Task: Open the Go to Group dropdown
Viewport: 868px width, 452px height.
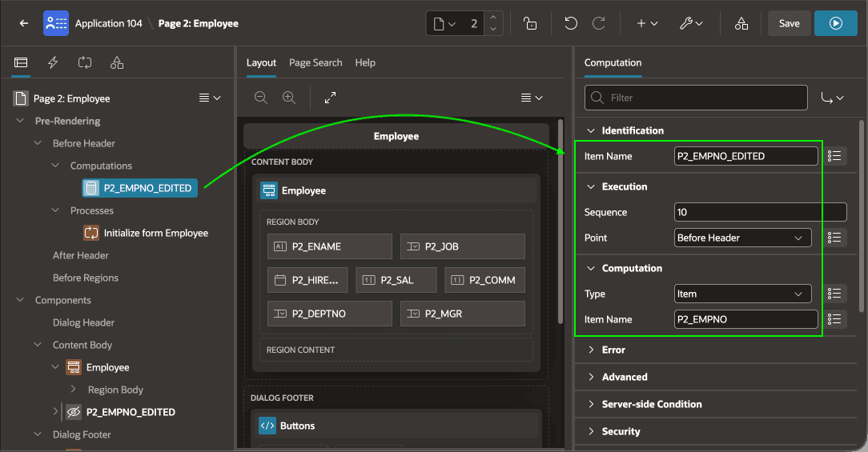Action: tap(832, 98)
